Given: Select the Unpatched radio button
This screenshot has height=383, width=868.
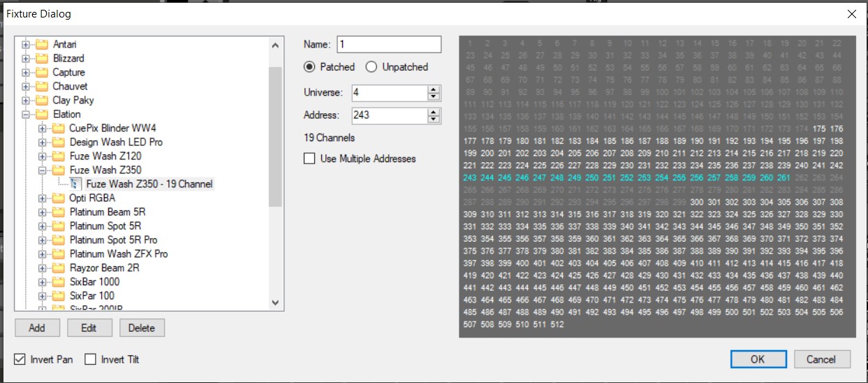Looking at the screenshot, I should click(x=372, y=67).
